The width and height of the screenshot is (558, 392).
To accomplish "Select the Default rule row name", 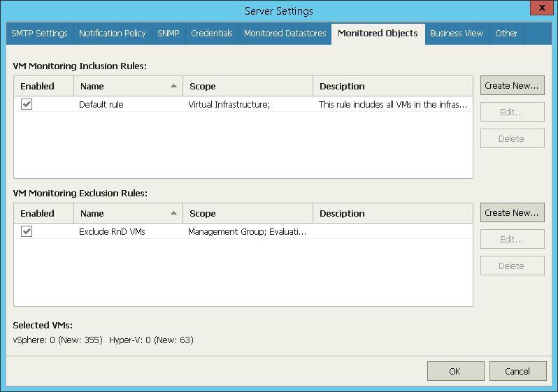I will (x=101, y=105).
